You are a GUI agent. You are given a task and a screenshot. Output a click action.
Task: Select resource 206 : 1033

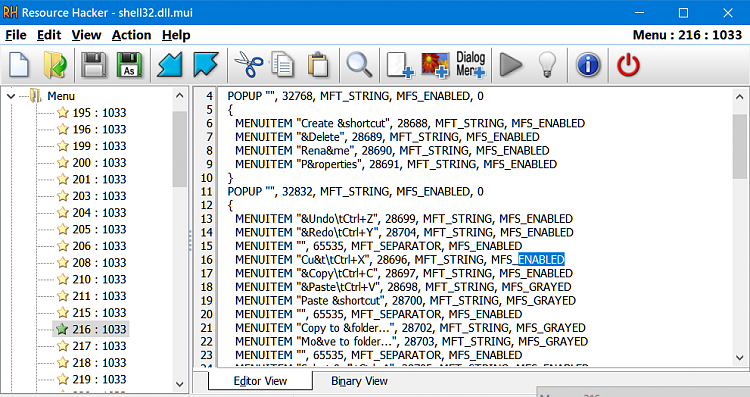99,246
